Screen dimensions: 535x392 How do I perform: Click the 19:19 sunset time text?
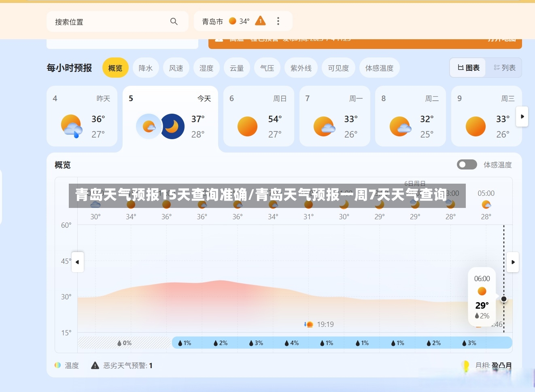tap(325, 324)
